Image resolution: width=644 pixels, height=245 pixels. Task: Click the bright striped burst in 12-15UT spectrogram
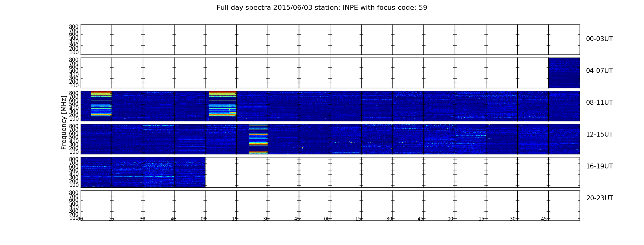pyautogui.click(x=258, y=139)
